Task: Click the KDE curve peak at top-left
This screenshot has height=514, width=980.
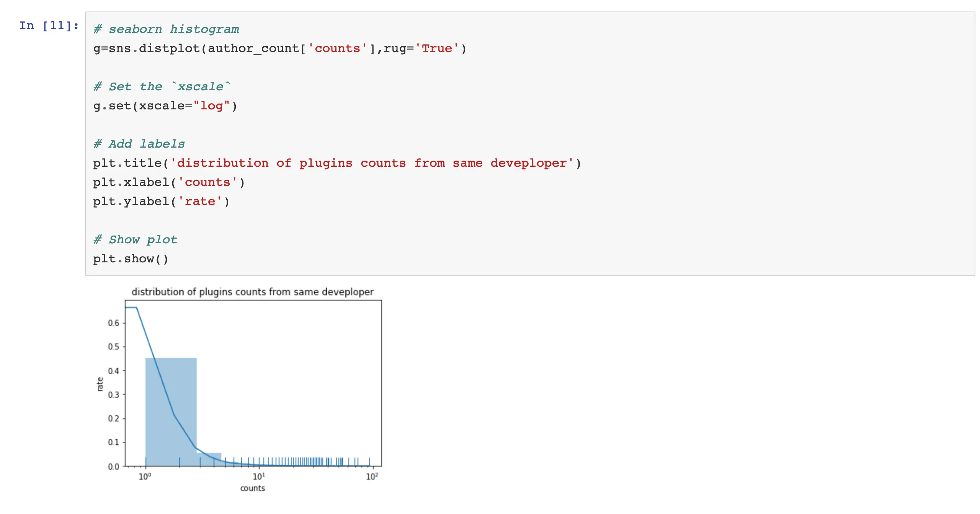Action: 131,307
